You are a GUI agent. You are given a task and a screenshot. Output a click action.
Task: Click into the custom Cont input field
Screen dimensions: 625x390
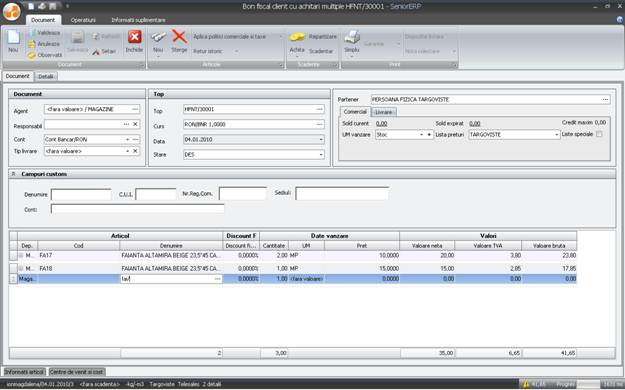[x=138, y=209]
